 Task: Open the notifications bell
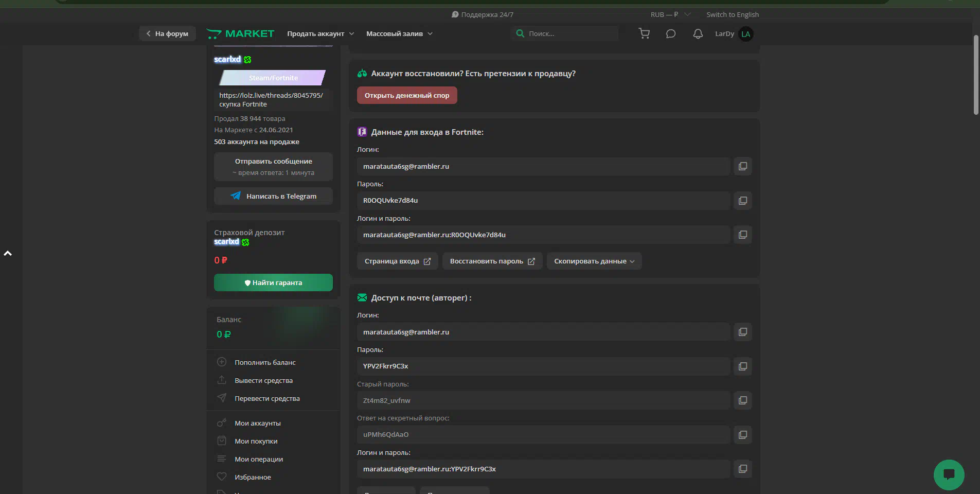[698, 33]
